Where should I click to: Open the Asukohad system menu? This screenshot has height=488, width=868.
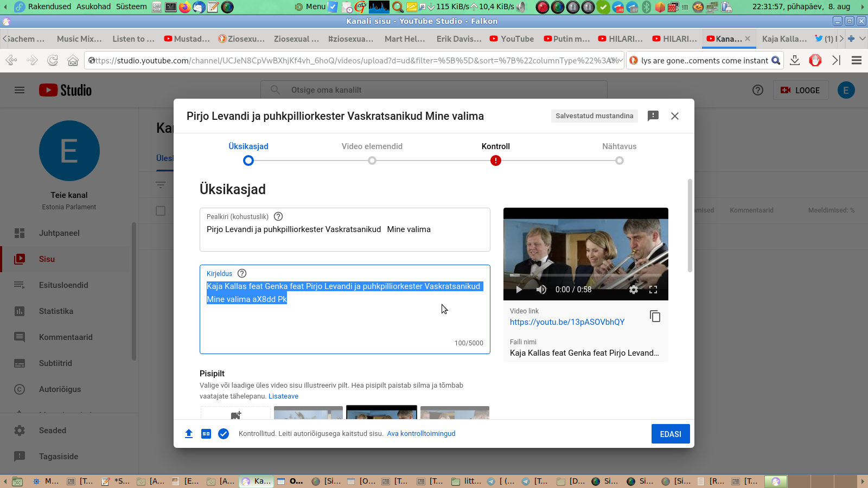pos(93,7)
